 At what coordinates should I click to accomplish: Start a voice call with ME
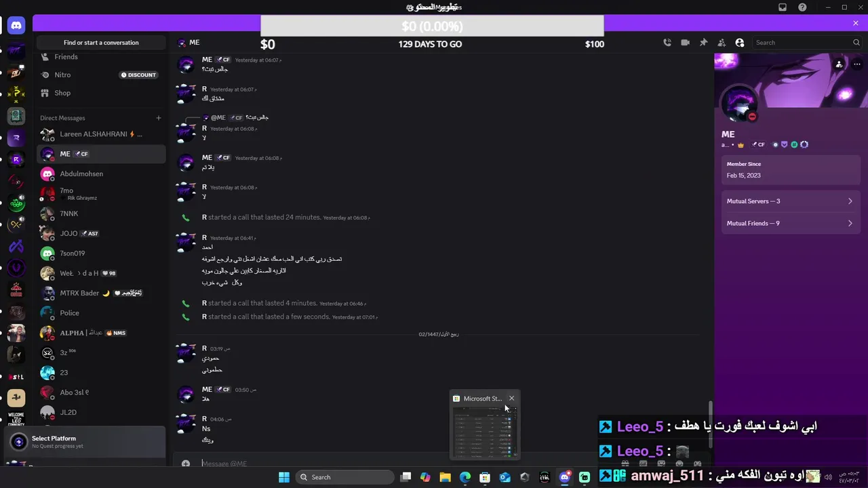[x=667, y=43]
